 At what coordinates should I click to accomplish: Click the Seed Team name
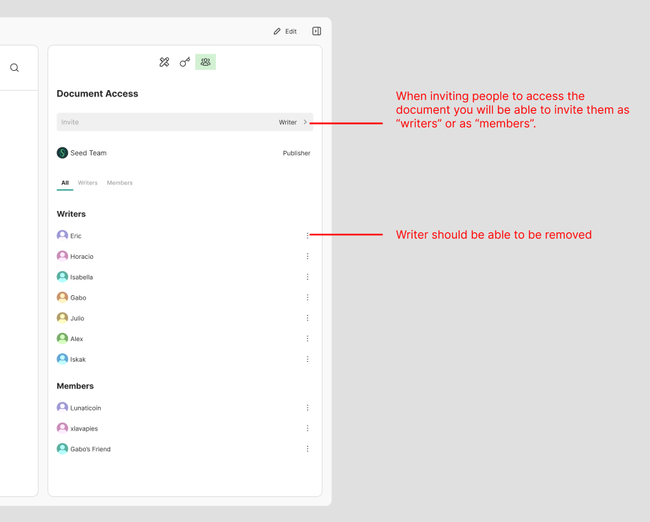[88, 153]
